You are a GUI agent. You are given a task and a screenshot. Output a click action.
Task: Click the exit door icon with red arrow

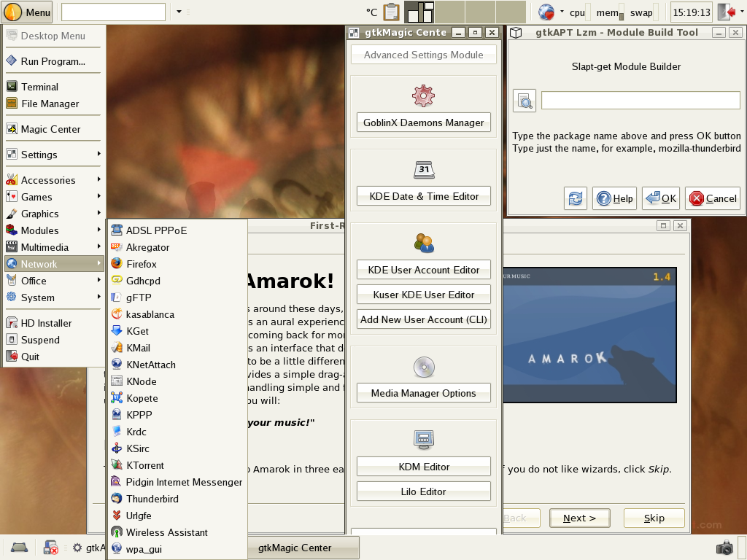[x=727, y=12]
